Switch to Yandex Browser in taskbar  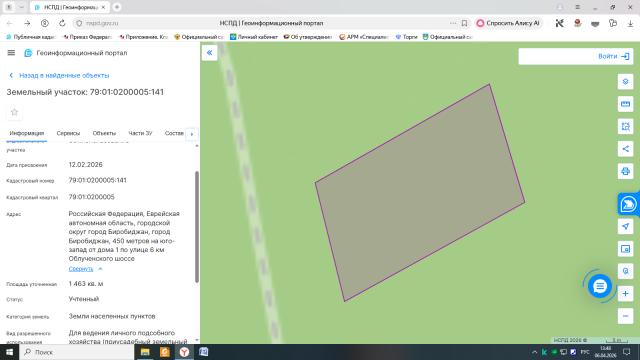click(184, 352)
